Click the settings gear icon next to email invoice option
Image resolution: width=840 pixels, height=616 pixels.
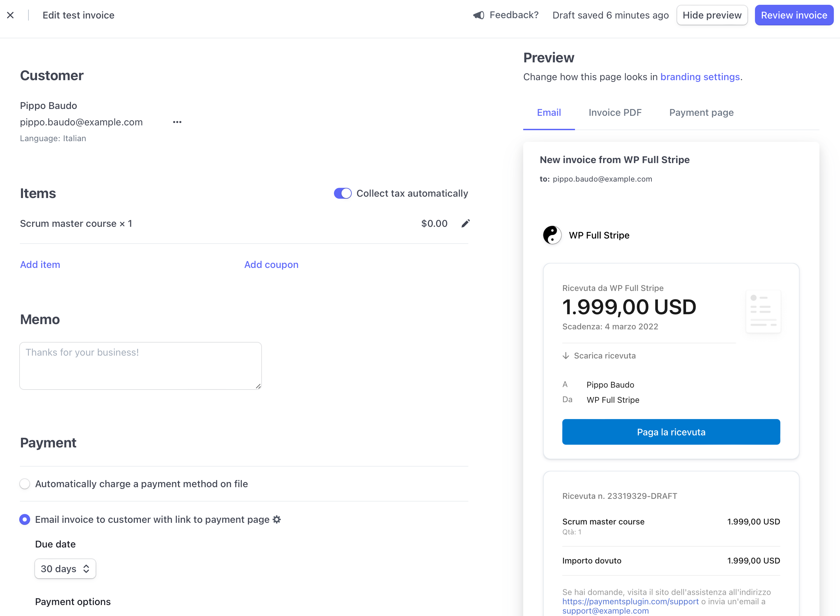[x=277, y=519]
